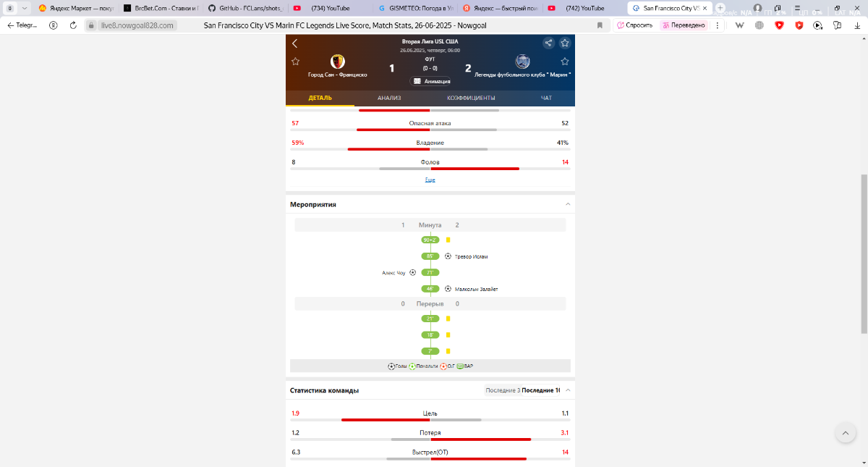Switch to the АНАЛИЗ tab
The image size is (868, 467).
[x=389, y=98]
